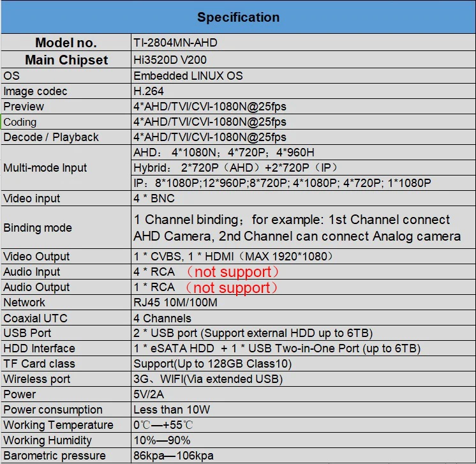Select the 'Working Temperature' label

[x=58, y=425]
